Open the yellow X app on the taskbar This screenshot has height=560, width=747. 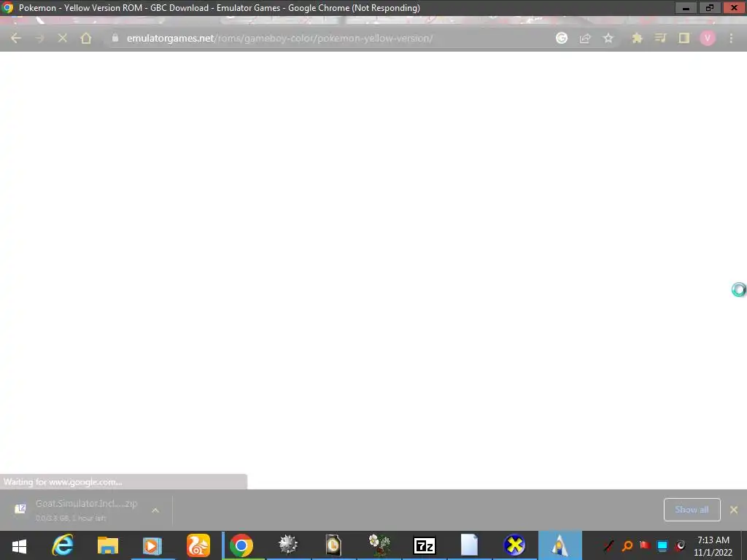(x=514, y=545)
